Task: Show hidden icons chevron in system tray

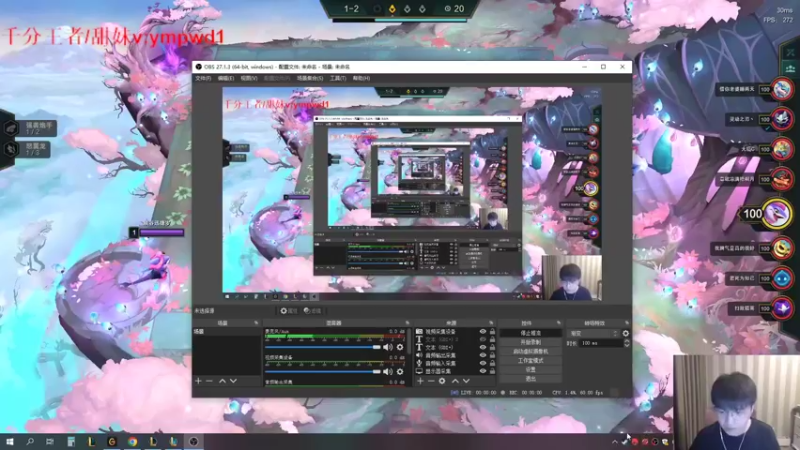Action: point(615,442)
